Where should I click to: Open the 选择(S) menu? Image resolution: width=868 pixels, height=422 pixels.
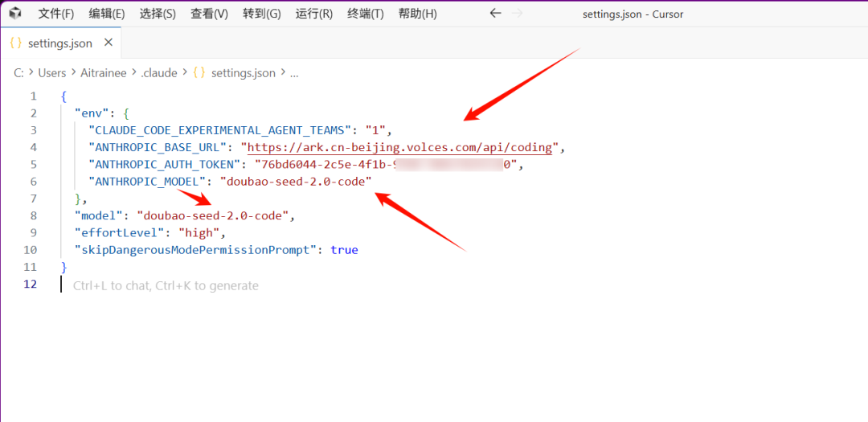click(x=158, y=14)
